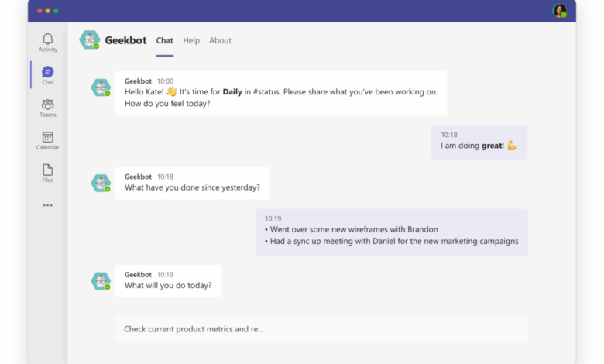This screenshot has width=604, height=364.
Task: Open the user profile avatar
Action: click(560, 10)
